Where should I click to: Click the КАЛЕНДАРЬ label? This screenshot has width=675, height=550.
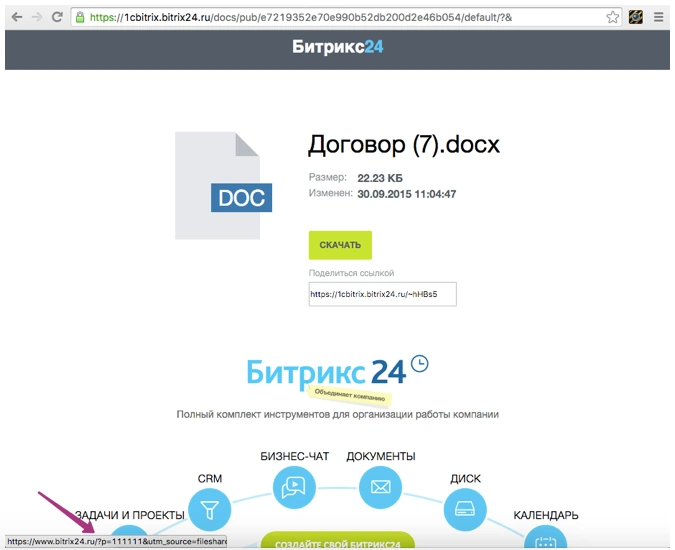tap(545, 515)
